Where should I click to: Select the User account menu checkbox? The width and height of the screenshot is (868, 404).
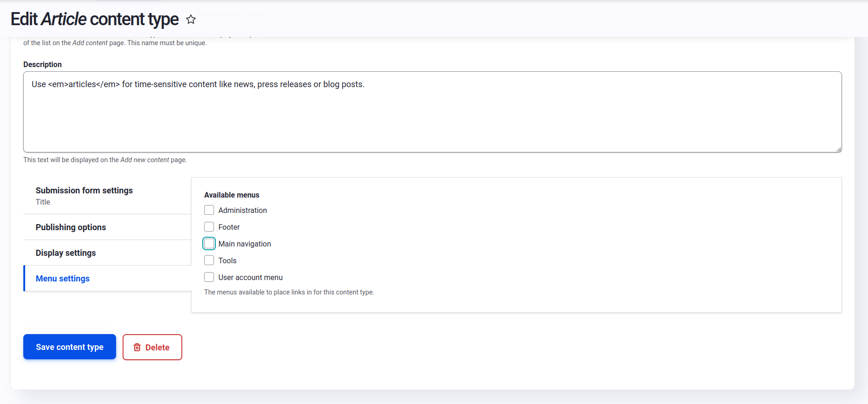click(209, 277)
